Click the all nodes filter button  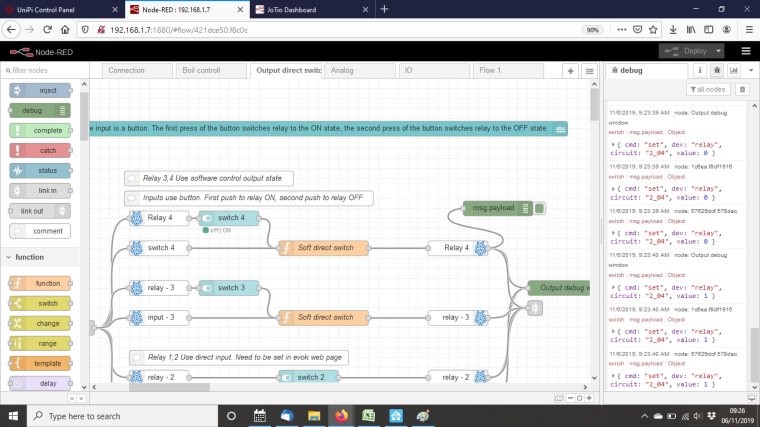point(708,90)
